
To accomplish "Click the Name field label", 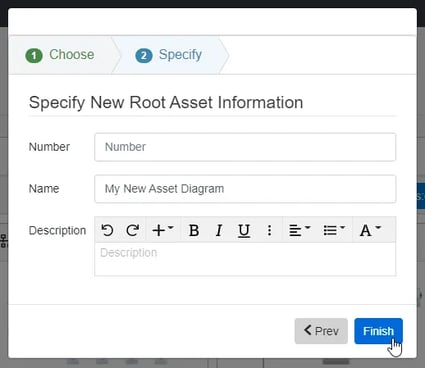I will pos(44,189).
